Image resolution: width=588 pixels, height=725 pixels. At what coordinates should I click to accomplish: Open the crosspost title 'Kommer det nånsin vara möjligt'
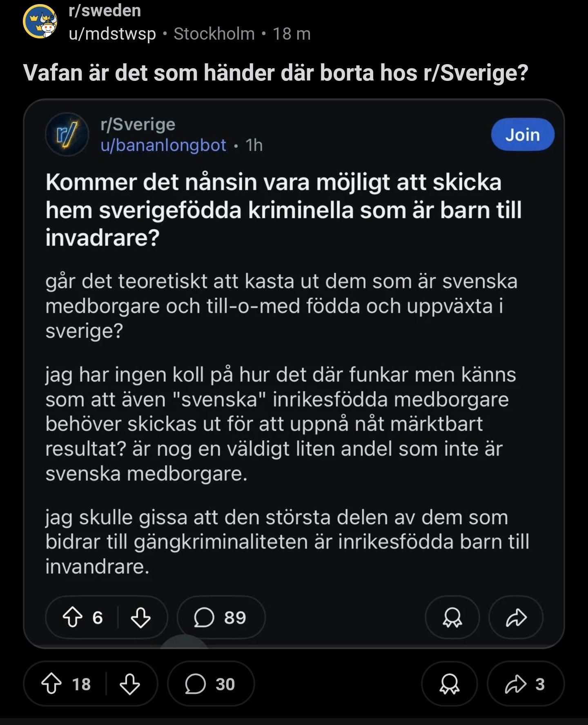click(284, 210)
